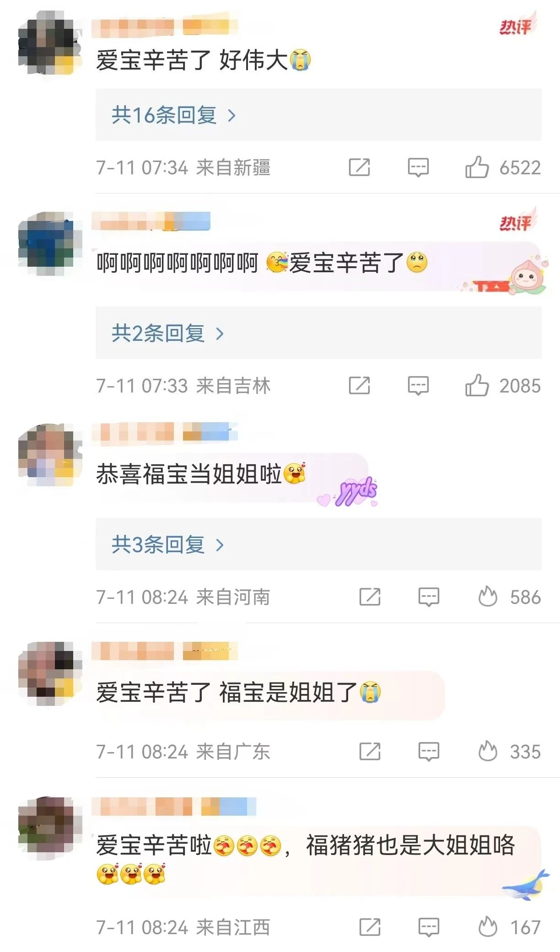Reply to the 新疆 comment using the bubble icon
This screenshot has width=560, height=952.
pos(418,167)
